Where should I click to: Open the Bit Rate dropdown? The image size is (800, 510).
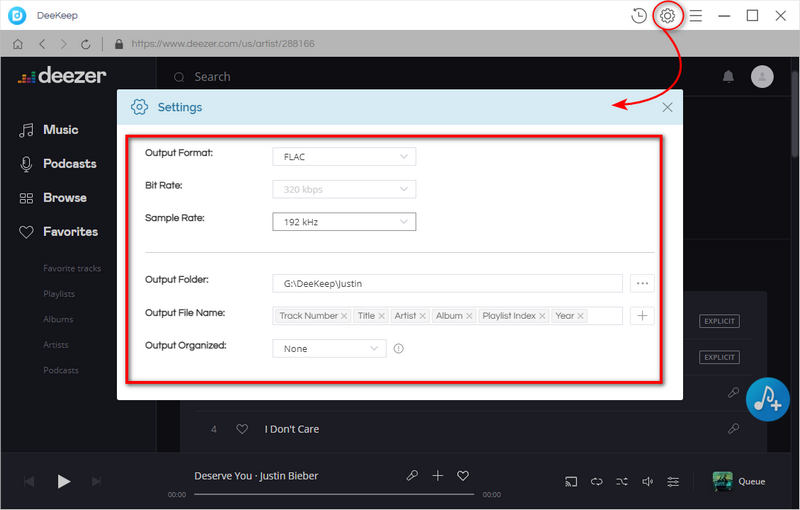click(344, 189)
